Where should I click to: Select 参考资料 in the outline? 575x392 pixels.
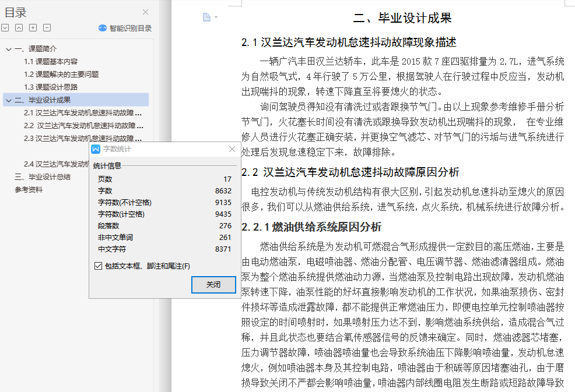29,190
